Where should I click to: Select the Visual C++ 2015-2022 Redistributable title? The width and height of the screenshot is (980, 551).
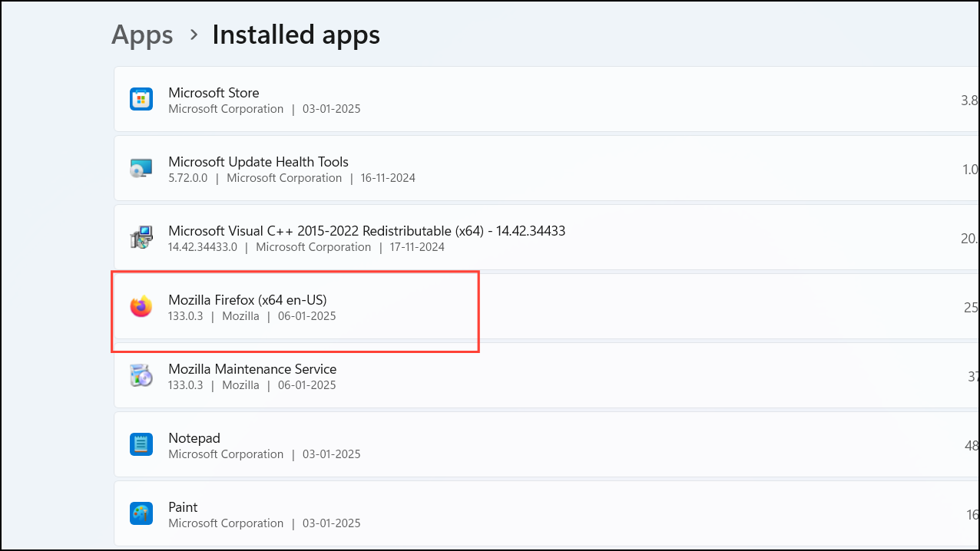[366, 231]
